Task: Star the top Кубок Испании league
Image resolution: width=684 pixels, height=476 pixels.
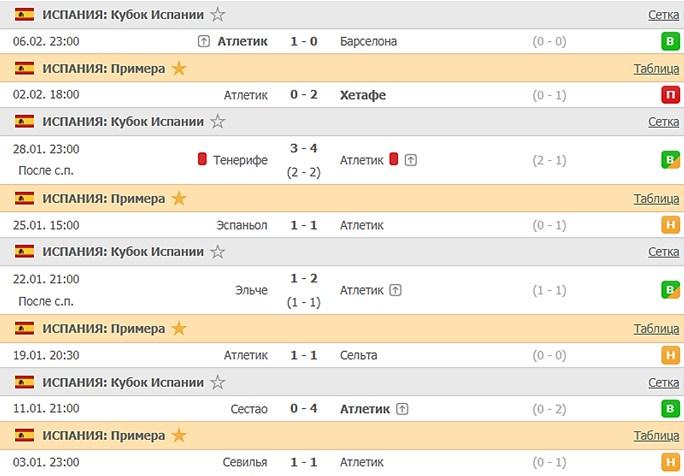Action: click(x=218, y=15)
